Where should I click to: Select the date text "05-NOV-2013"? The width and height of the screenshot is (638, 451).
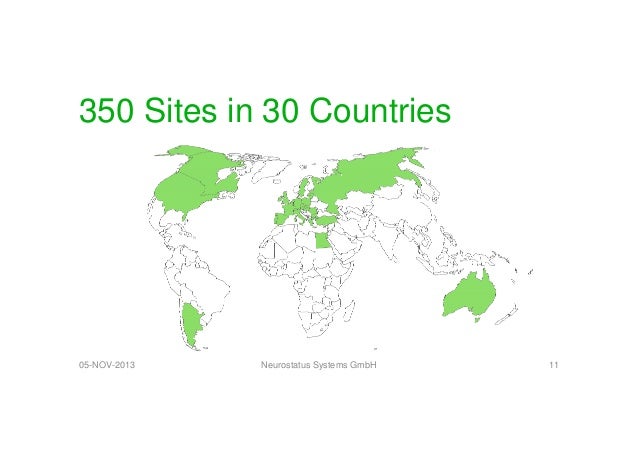[107, 365]
